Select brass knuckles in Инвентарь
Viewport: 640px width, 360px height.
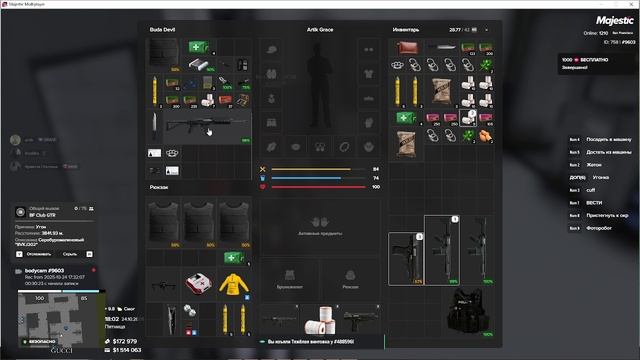click(398, 65)
